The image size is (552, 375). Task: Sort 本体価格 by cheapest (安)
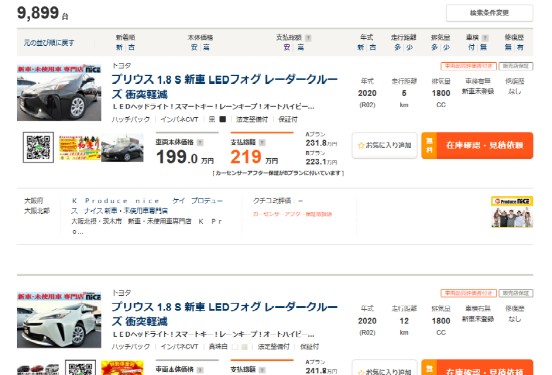coord(194,47)
